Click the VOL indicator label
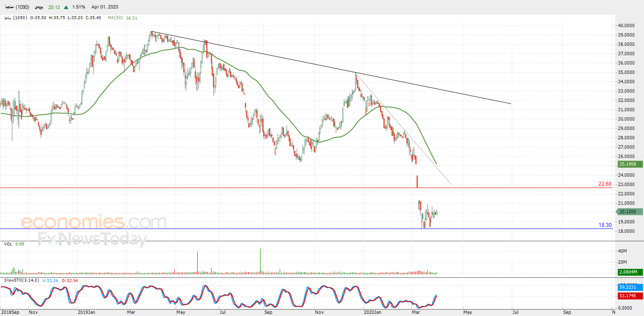Screen dimensions: 644x316 pyautogui.click(x=8, y=244)
